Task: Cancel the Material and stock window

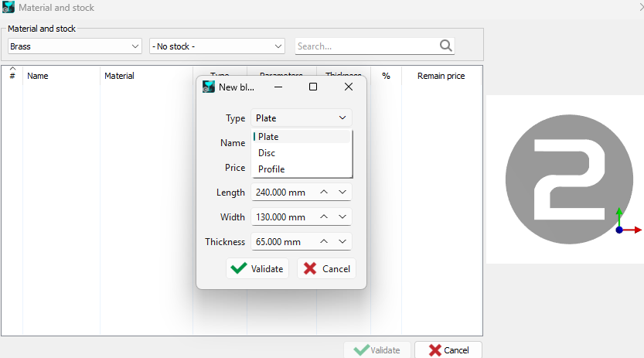Action: point(448,350)
